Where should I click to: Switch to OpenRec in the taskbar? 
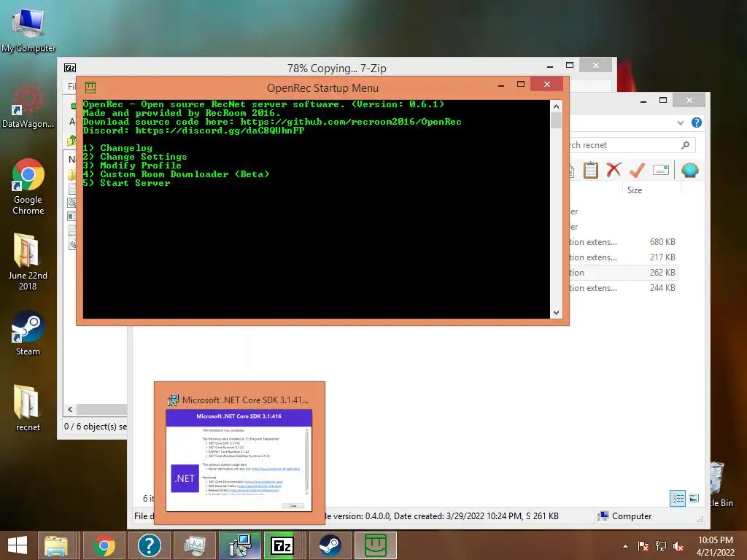click(376, 545)
